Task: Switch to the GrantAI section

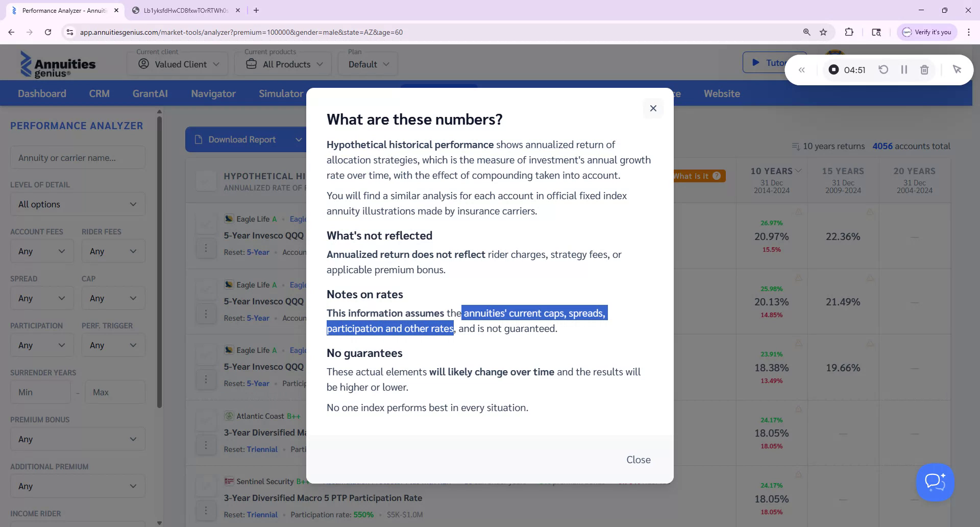Action: [150, 93]
